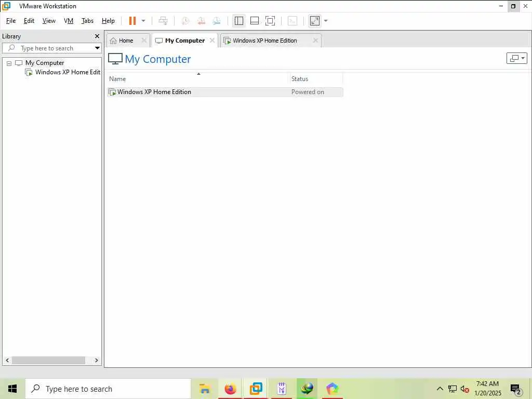
Task: Enter full screen mode icon
Action: point(270,21)
